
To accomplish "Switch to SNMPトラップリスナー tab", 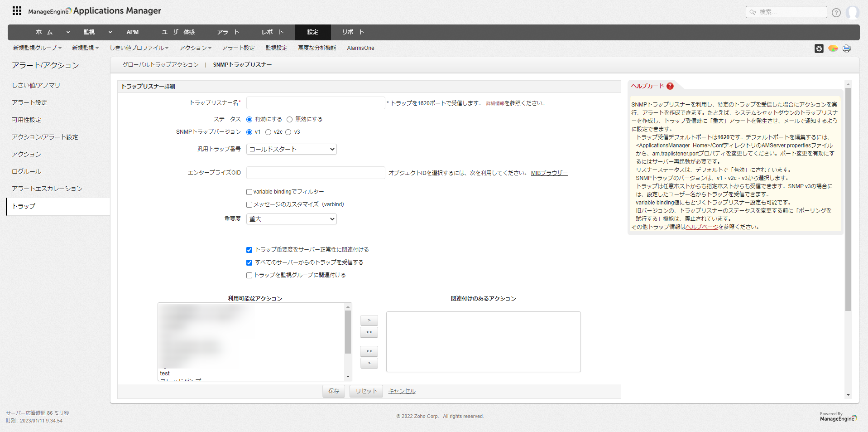I will (242, 65).
